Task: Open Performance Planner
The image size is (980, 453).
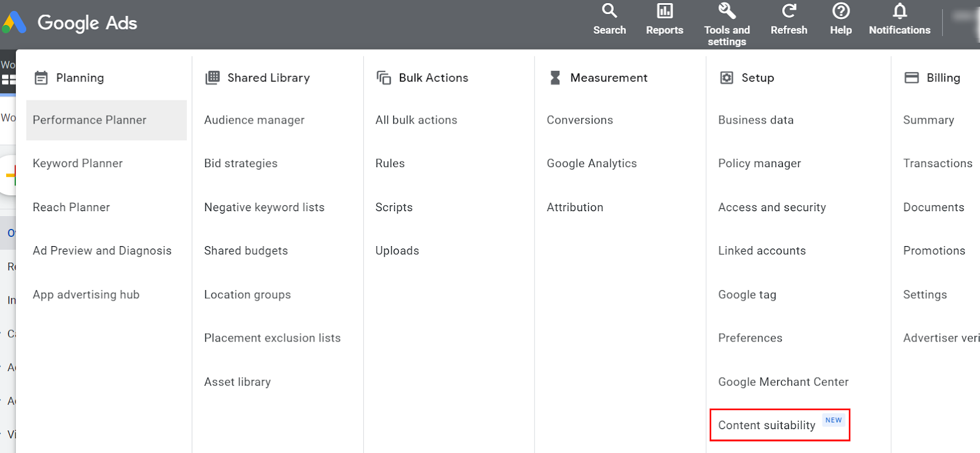Action: (x=107, y=120)
